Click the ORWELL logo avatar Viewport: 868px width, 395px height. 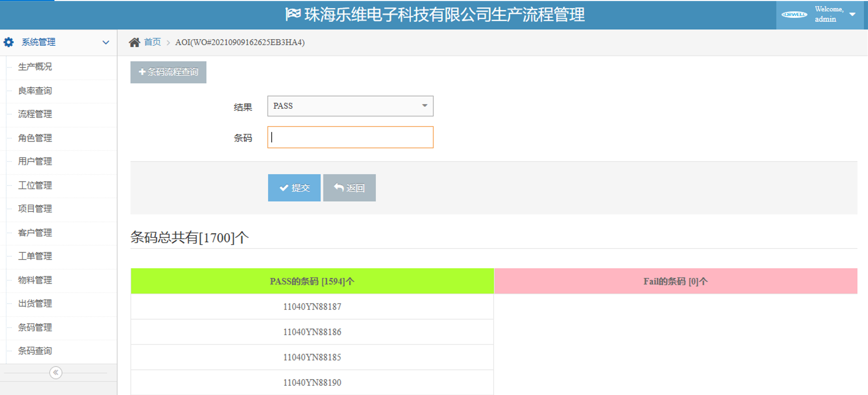(794, 14)
